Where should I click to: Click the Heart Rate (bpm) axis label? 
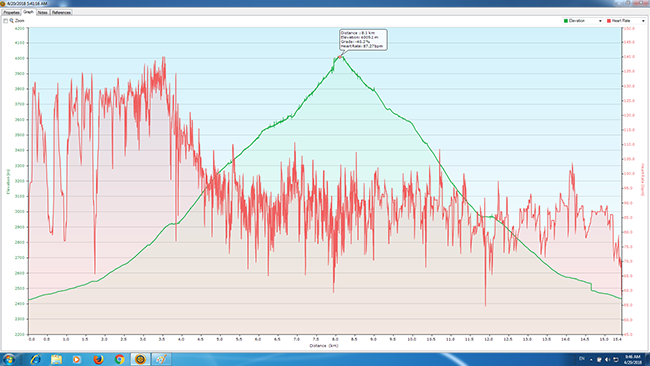[x=643, y=180]
